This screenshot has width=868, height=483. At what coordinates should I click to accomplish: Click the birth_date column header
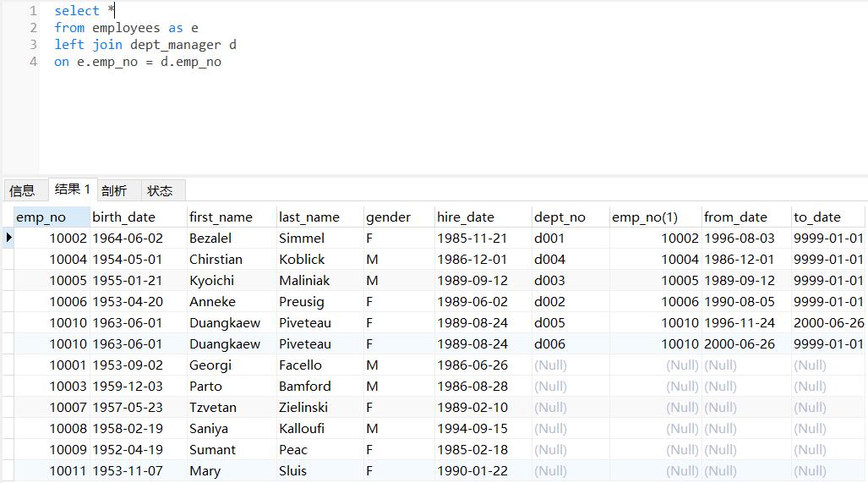(124, 217)
